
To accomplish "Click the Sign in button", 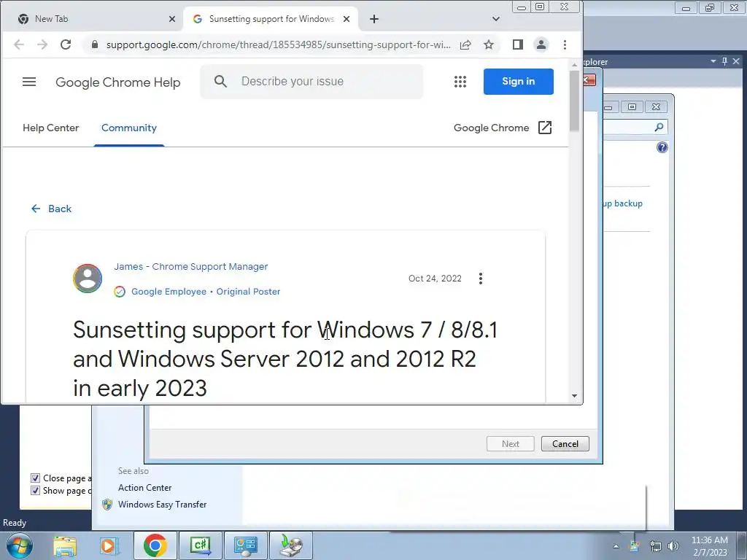I will 519,82.
